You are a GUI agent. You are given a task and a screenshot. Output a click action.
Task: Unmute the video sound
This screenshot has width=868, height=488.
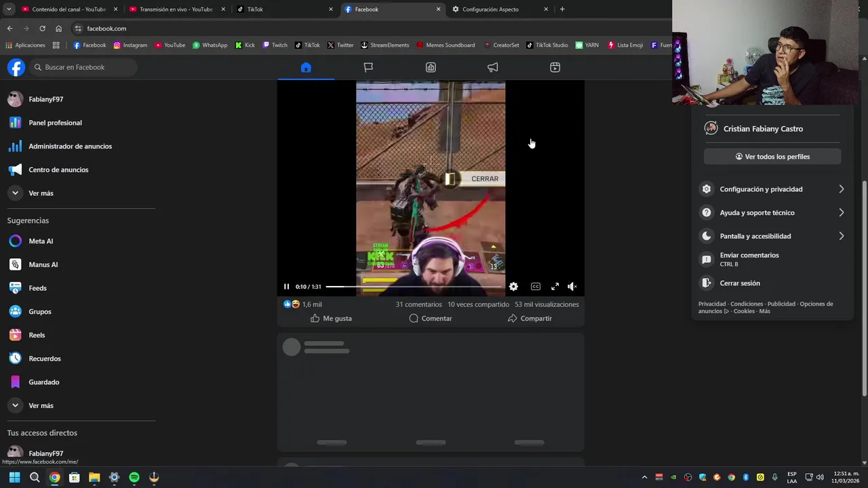[572, 287]
